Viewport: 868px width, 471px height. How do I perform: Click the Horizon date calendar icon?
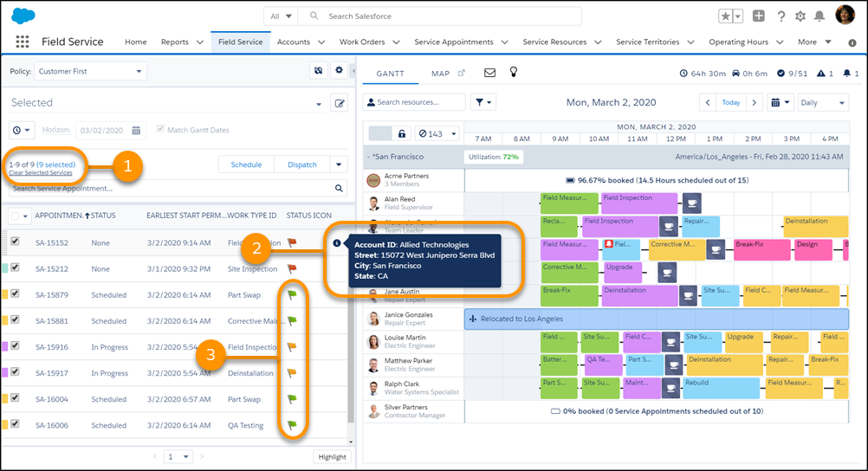pos(136,130)
